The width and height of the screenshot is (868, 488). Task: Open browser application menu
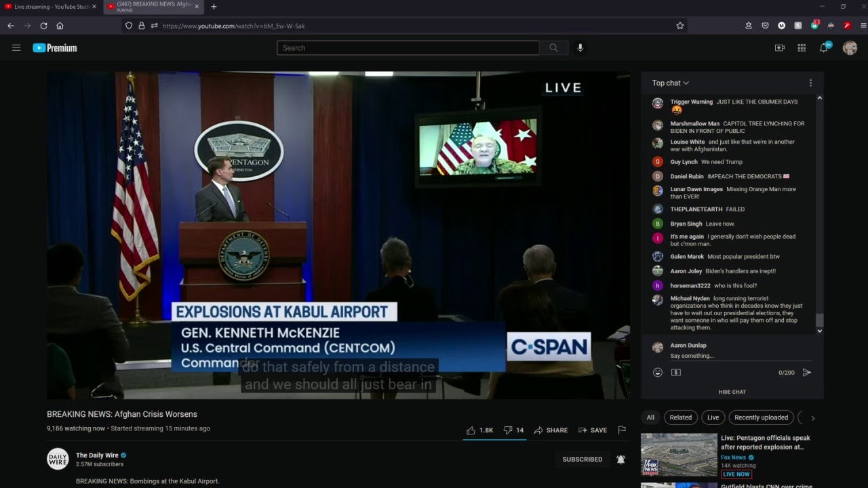(863, 26)
